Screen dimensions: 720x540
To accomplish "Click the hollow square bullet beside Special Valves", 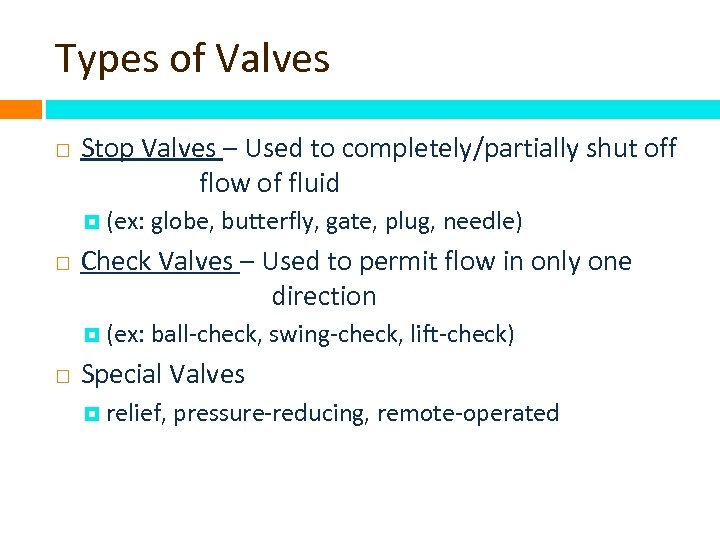I will coord(62,377).
